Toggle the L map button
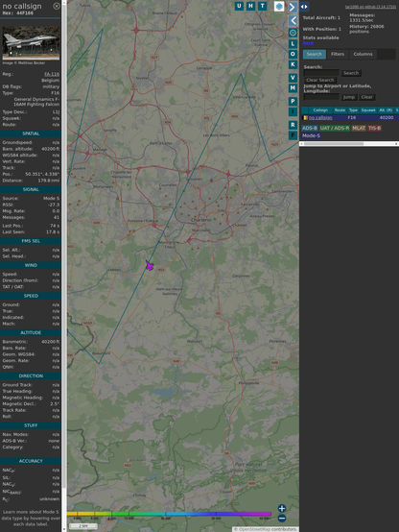The image size is (399, 532). pos(293,44)
